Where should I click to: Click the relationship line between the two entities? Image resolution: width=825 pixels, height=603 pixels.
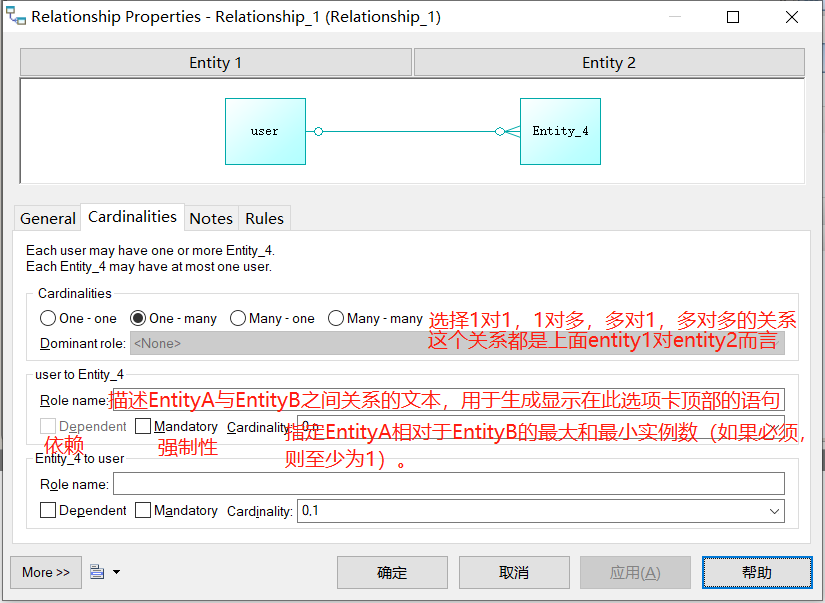coord(410,131)
